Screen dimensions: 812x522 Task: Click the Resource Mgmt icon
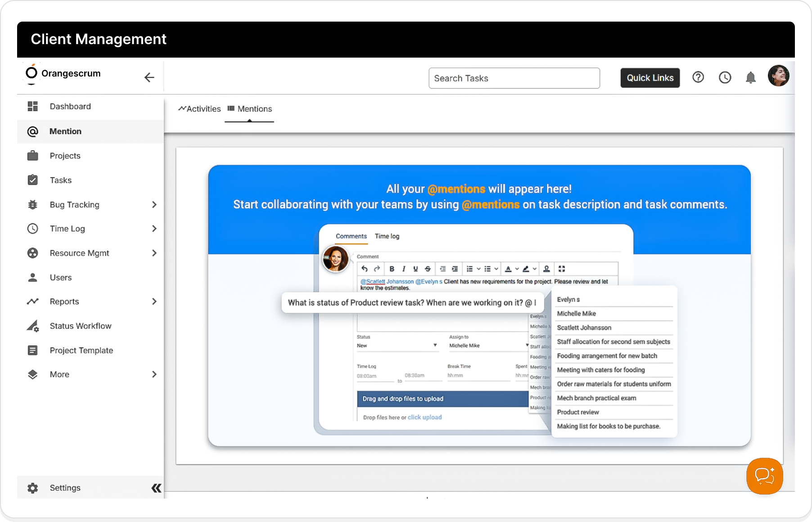coord(32,253)
